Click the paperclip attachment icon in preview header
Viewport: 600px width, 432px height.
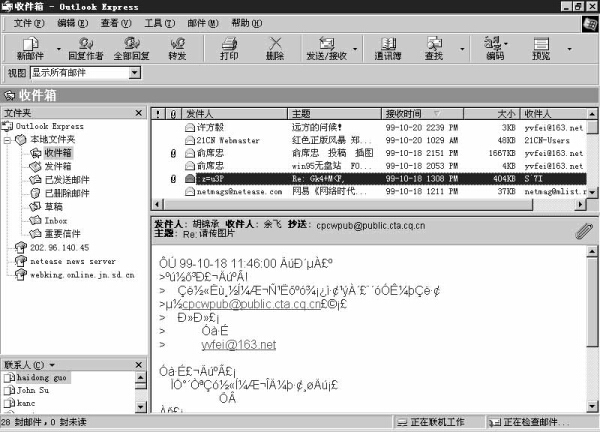click(x=584, y=231)
